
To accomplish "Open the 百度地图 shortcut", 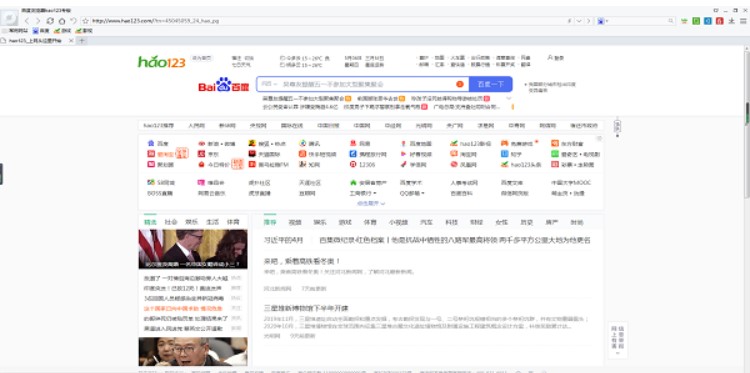I will tap(417, 143).
